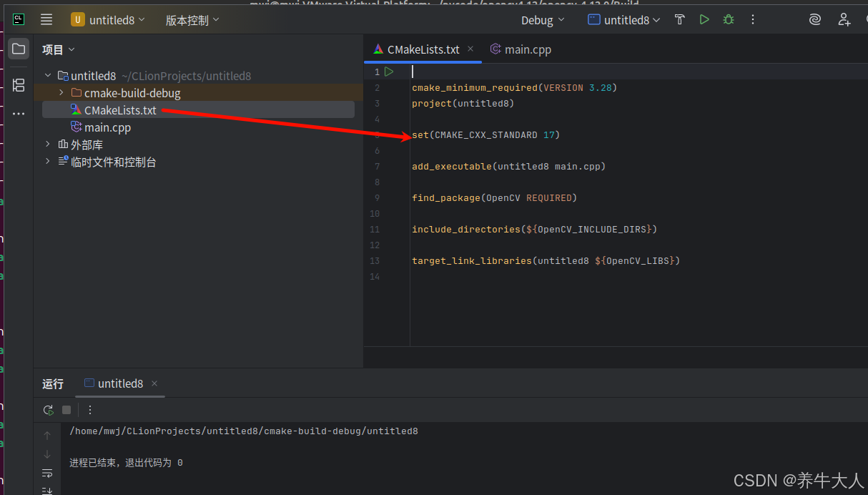Select CMakeLists.txt in project tree
The image size is (868, 495).
(x=120, y=110)
